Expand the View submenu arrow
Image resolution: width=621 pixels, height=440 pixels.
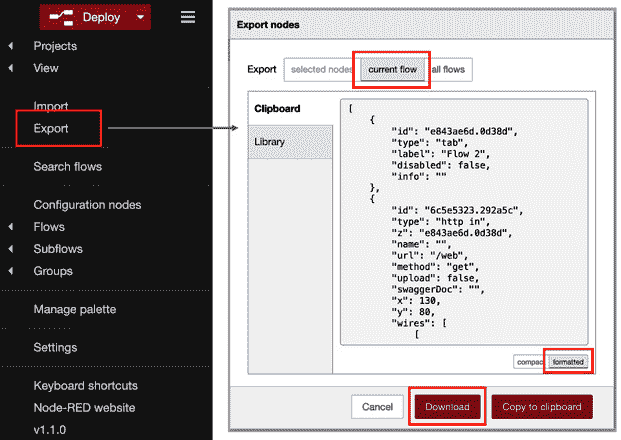(11, 68)
